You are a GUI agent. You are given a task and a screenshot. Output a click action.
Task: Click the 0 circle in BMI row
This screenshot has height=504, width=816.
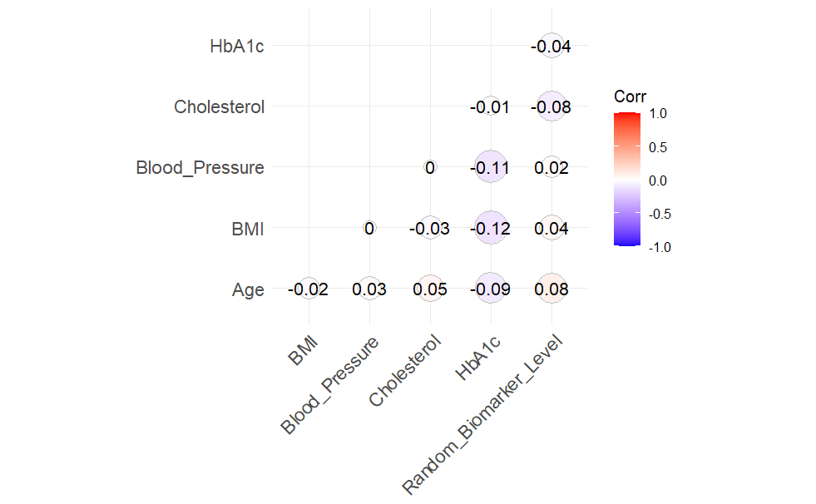(x=368, y=228)
